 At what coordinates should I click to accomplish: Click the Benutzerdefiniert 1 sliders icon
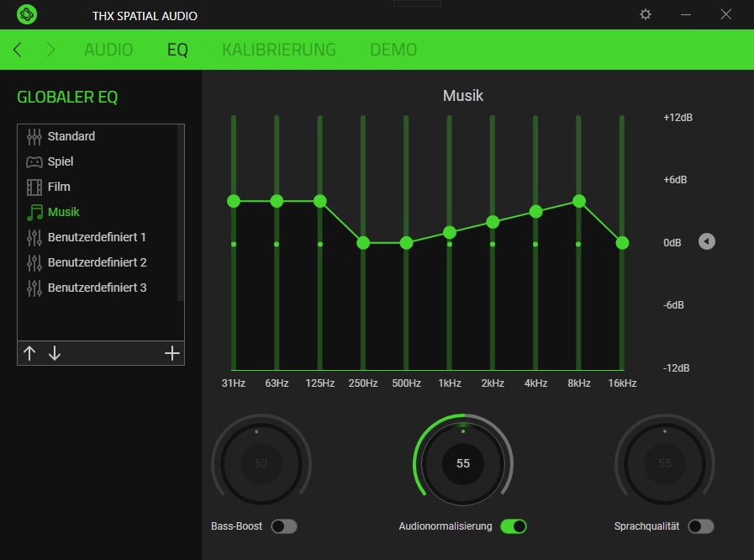point(34,237)
